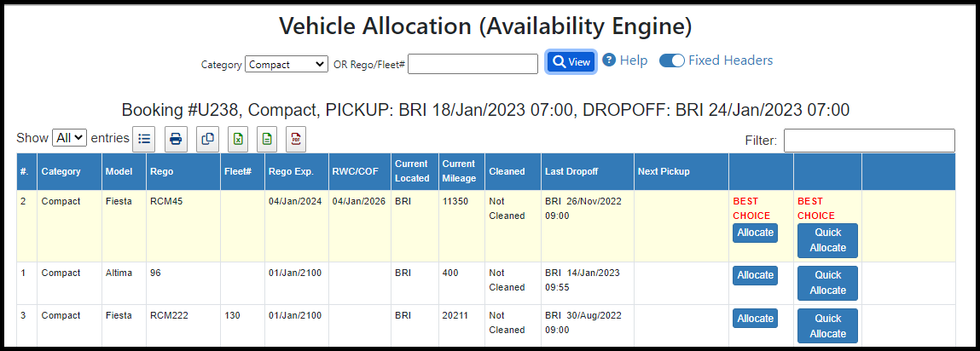980x351 pixels.
Task: Open the Category dropdown showing Compact
Action: (x=287, y=64)
